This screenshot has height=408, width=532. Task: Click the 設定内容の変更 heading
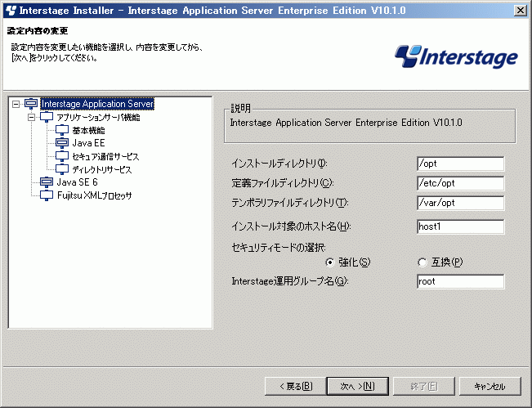click(x=38, y=31)
